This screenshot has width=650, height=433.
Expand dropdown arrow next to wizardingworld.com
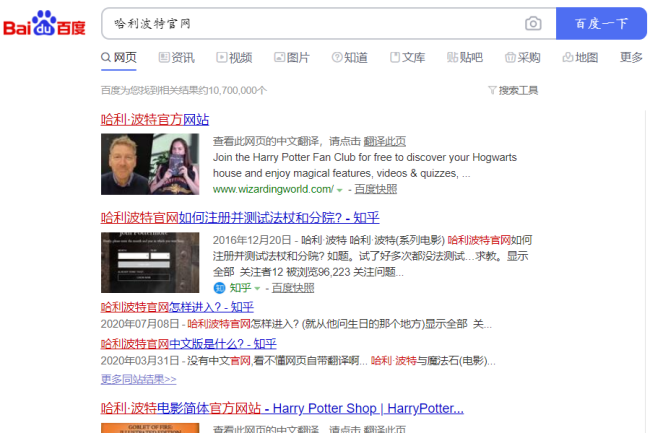(340, 189)
